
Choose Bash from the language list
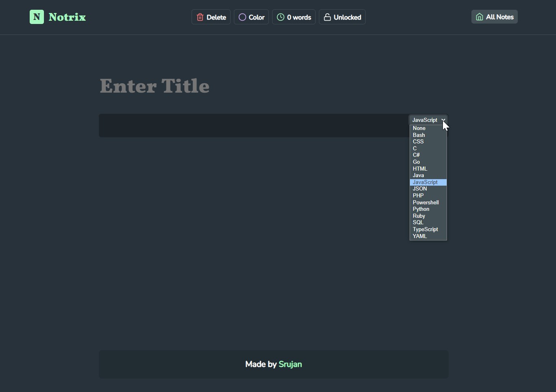click(x=428, y=135)
